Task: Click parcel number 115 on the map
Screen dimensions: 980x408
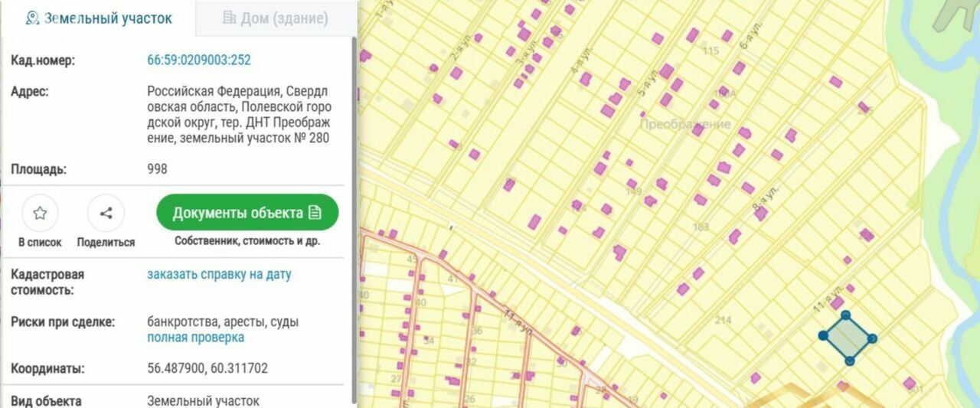Action: 710,51
